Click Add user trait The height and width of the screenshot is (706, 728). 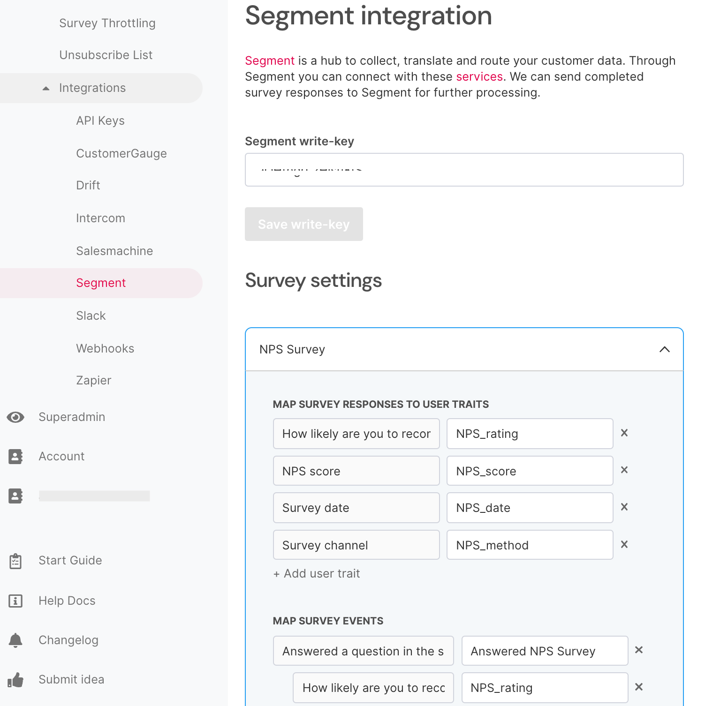(x=317, y=573)
